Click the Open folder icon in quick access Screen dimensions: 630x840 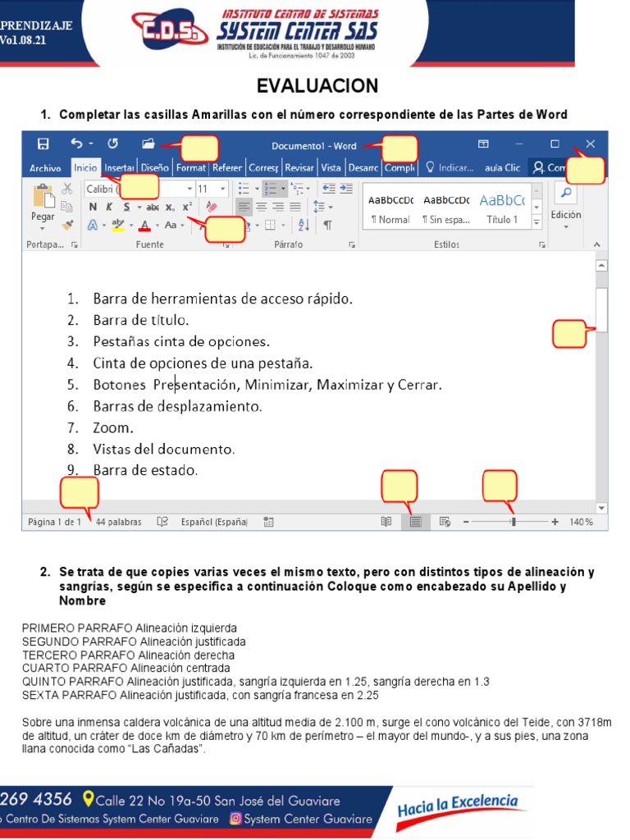click(148, 143)
